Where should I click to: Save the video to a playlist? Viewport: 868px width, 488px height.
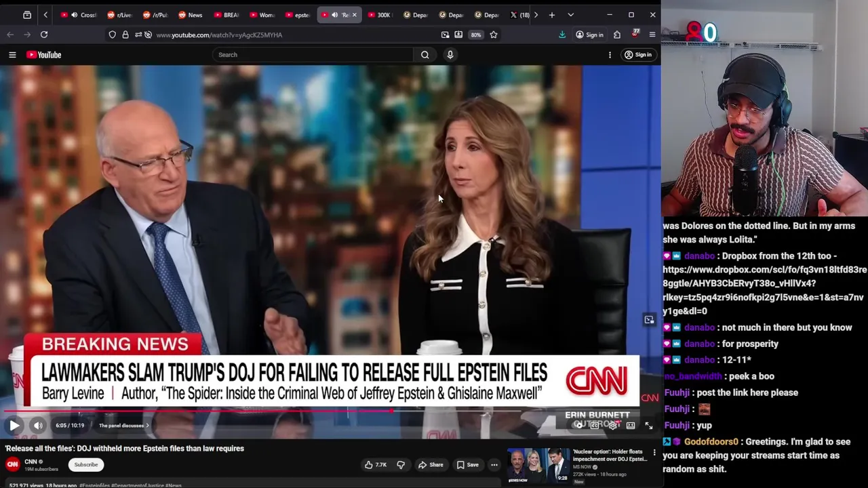coord(467,465)
